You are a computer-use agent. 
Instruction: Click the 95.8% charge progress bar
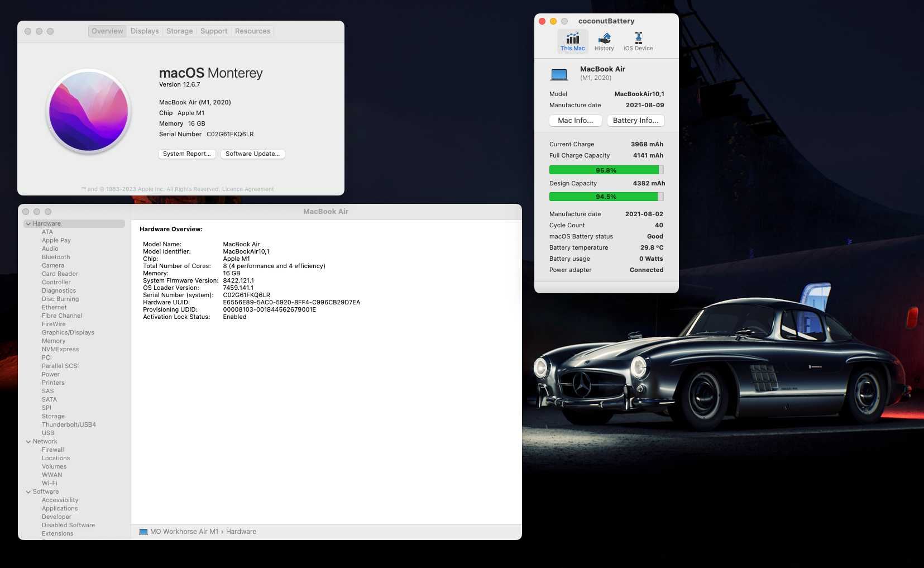[x=606, y=170]
